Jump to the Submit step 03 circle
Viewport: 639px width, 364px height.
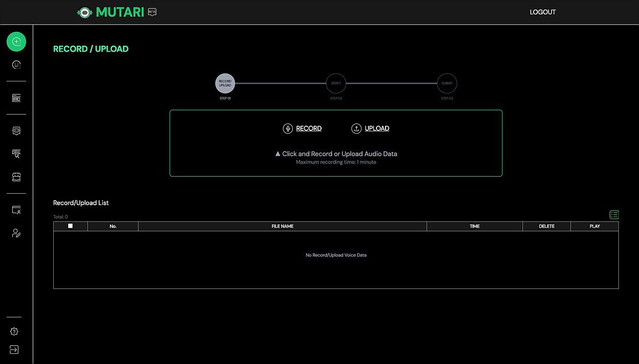pyautogui.click(x=447, y=84)
